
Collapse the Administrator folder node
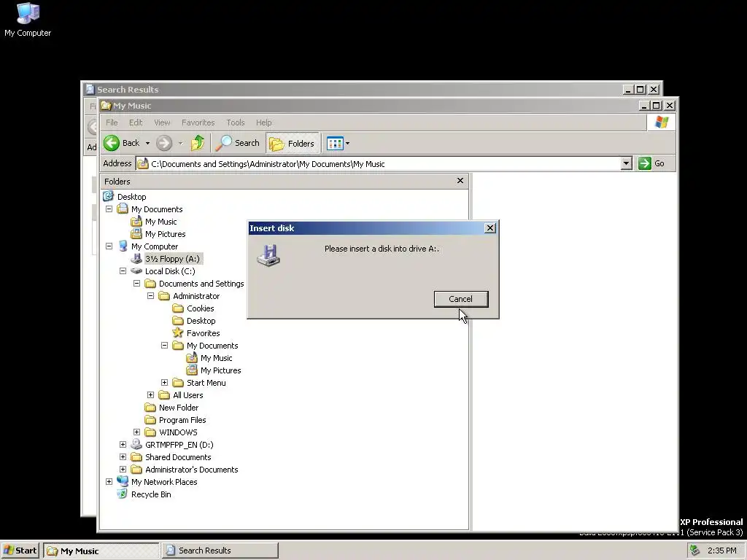click(x=150, y=296)
